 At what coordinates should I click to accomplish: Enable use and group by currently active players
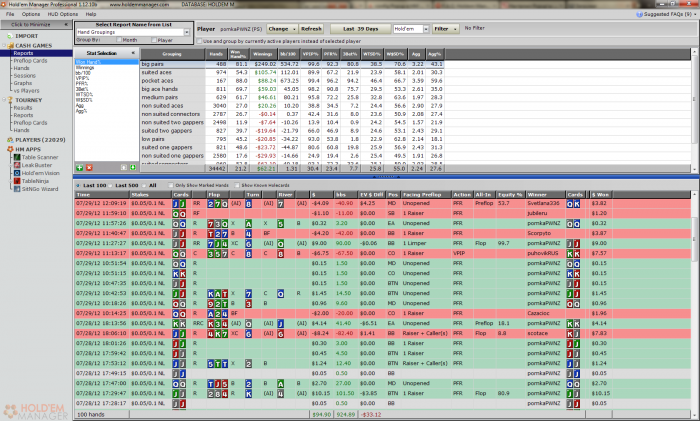point(200,41)
